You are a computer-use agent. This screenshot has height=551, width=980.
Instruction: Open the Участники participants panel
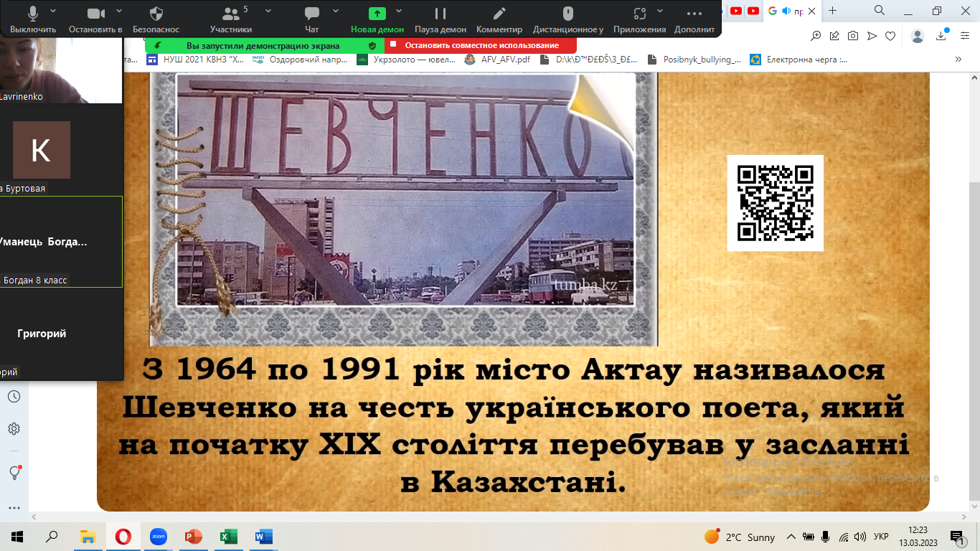click(x=231, y=19)
